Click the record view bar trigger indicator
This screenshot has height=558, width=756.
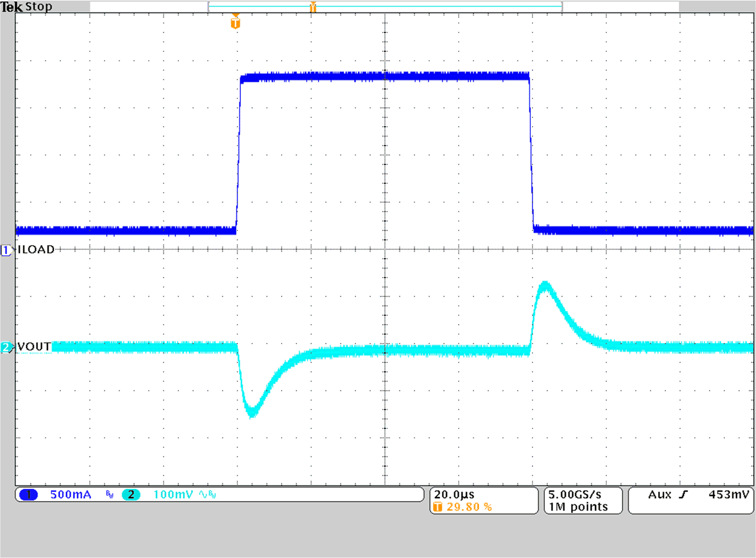313,7
